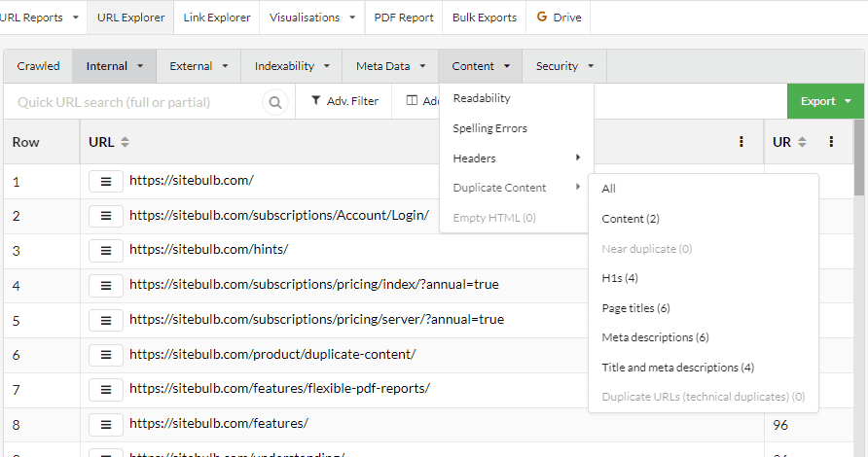
Task: Open row menu icon for duplicate-content URL
Action: [x=106, y=355]
